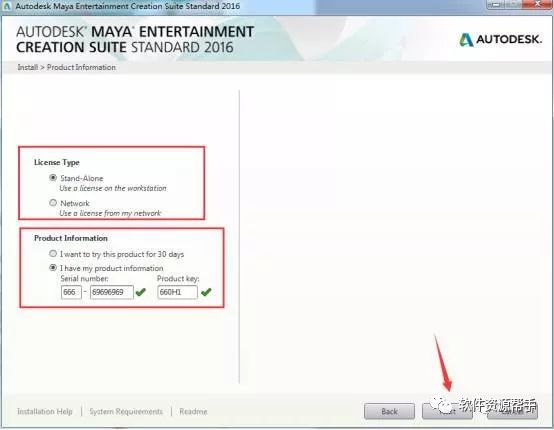Open Installation Help link
The height and width of the screenshot is (430, 554).
pos(45,412)
